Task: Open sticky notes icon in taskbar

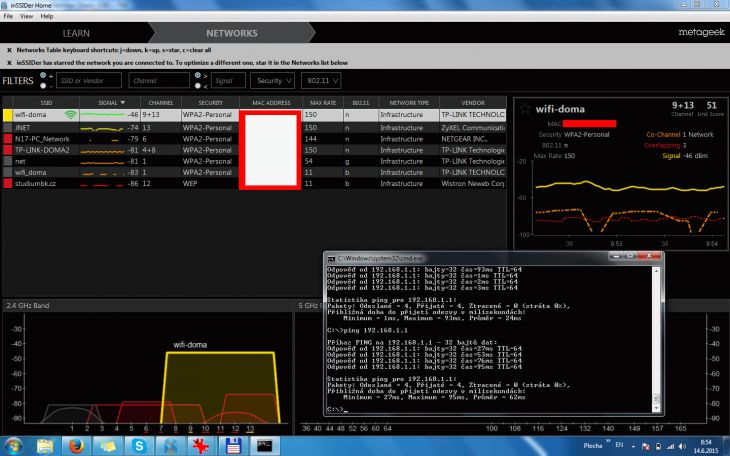Action: pos(107,446)
